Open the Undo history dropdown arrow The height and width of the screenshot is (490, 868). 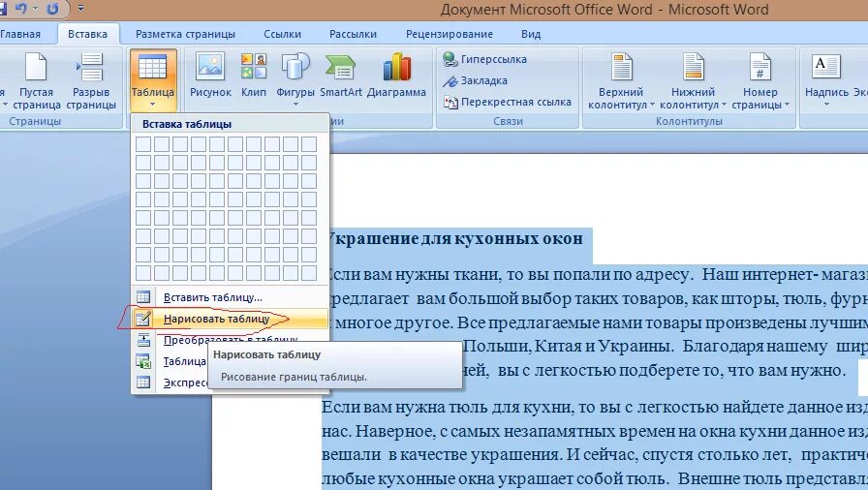[36, 9]
